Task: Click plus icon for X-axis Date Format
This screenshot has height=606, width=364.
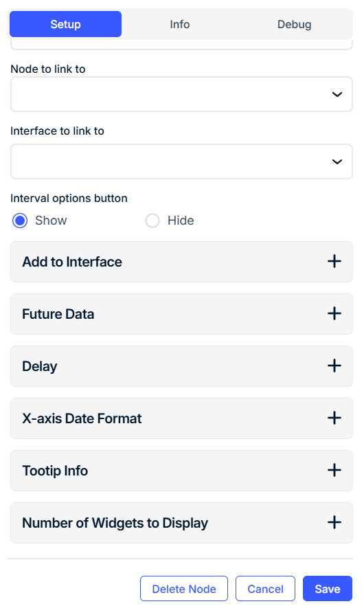Action: (x=334, y=418)
